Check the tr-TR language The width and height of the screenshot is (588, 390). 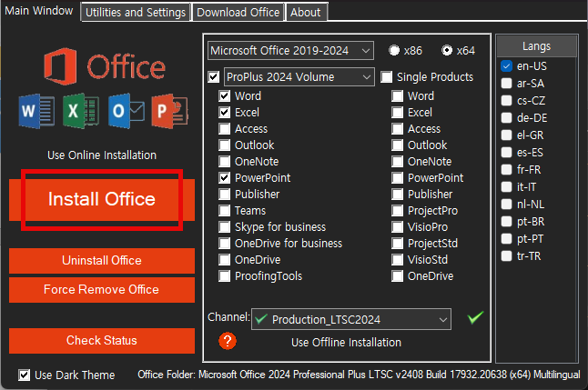tap(507, 255)
